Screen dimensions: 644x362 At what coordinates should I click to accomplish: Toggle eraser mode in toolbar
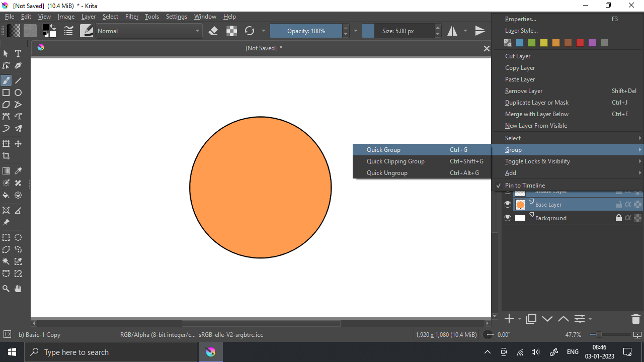click(213, 31)
